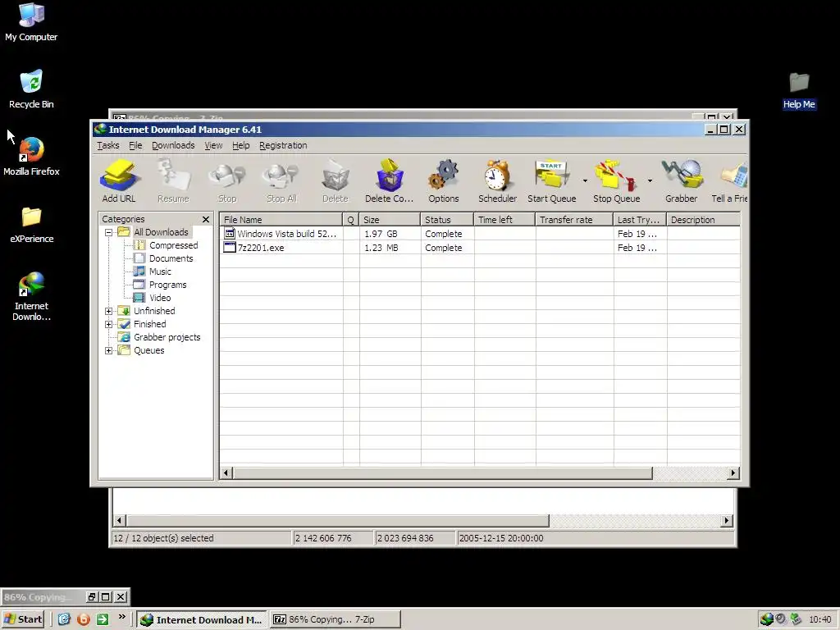
Task: Close the Categories panel
Action: (x=206, y=219)
